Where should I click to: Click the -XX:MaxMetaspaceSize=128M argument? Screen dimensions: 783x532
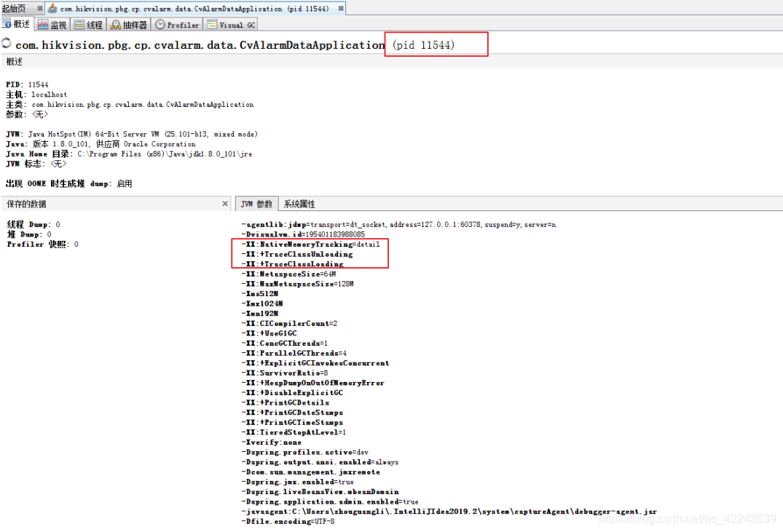coord(298,284)
